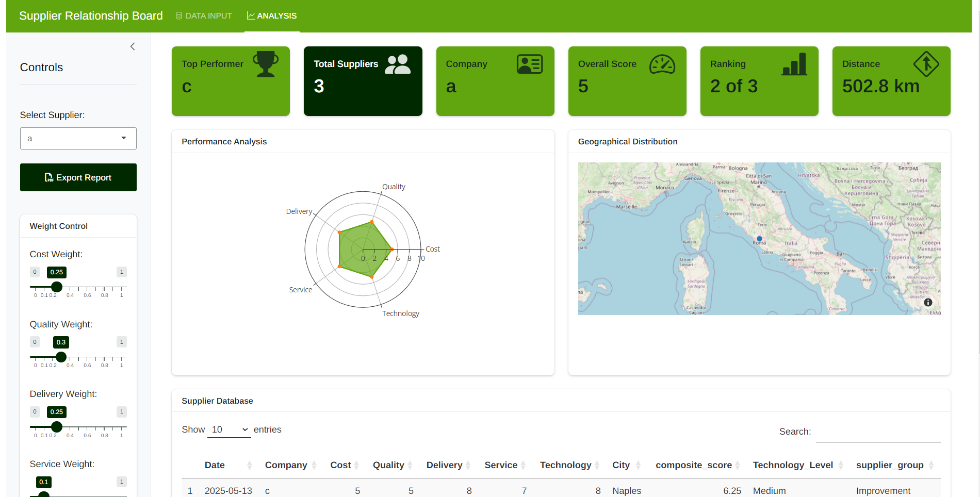Viewport: 980px width, 497px height.
Task: Collapse the Controls sidebar using the chevron
Action: point(133,46)
